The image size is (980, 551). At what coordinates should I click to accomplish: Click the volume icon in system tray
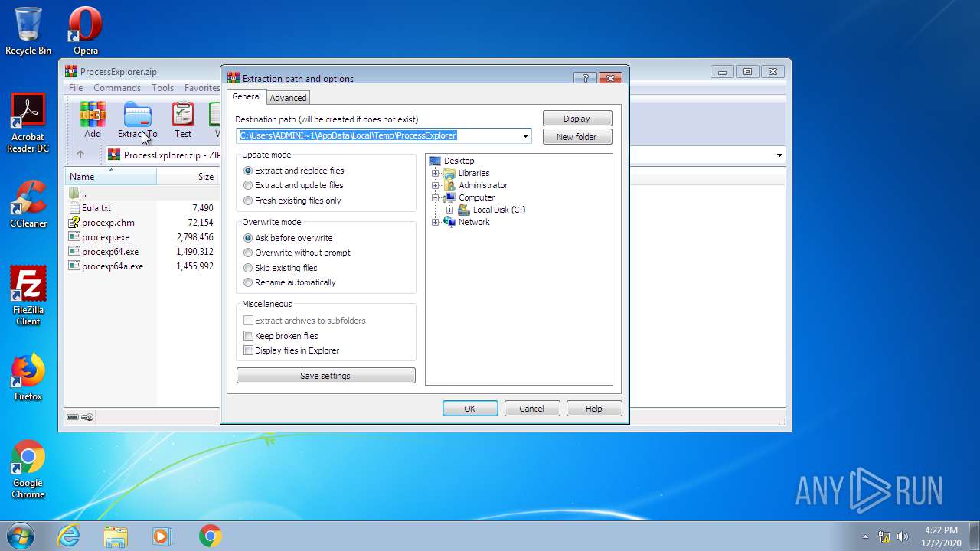903,536
